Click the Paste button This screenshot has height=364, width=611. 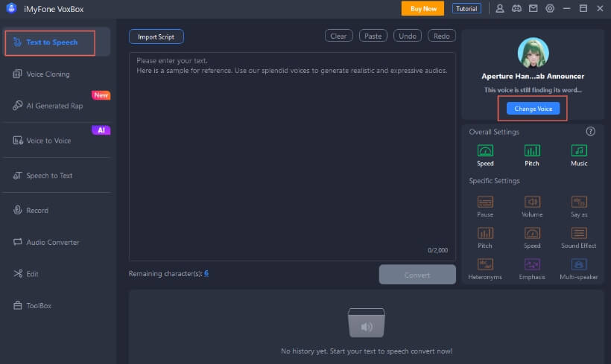point(373,36)
